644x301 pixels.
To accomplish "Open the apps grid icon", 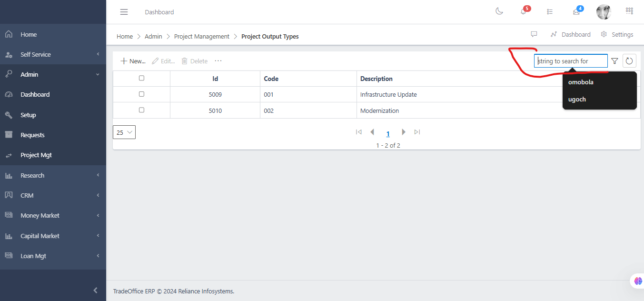I will click(629, 11).
